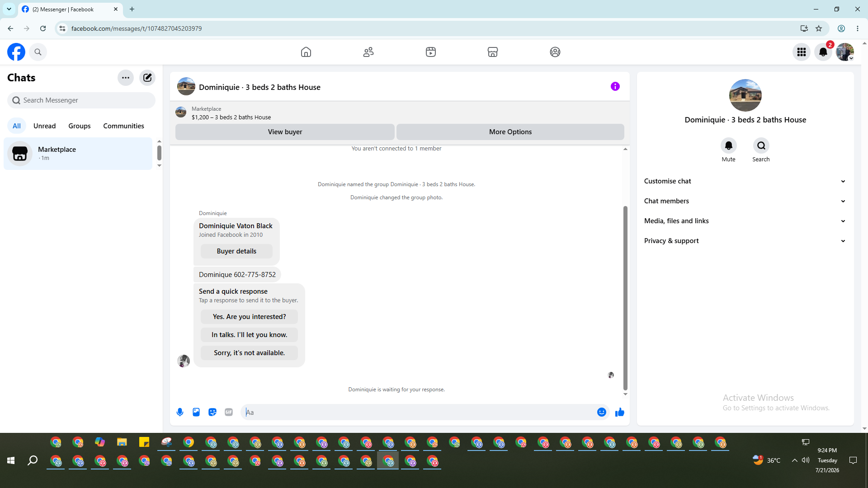Choose a sticker from the sticker icon
Viewport: 868px width, 488px height.
(x=212, y=412)
